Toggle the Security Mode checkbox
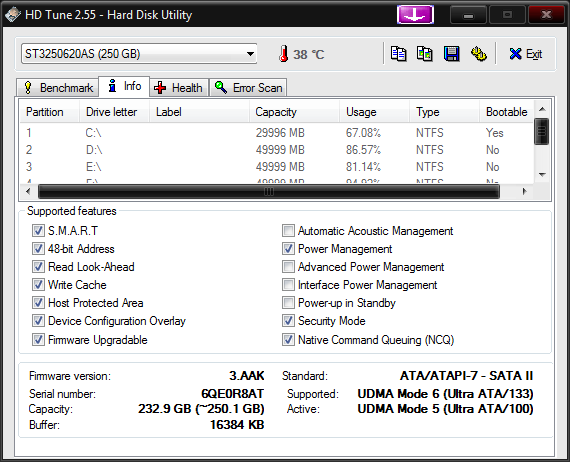Screen dimensions: 570x462 pos(288,321)
